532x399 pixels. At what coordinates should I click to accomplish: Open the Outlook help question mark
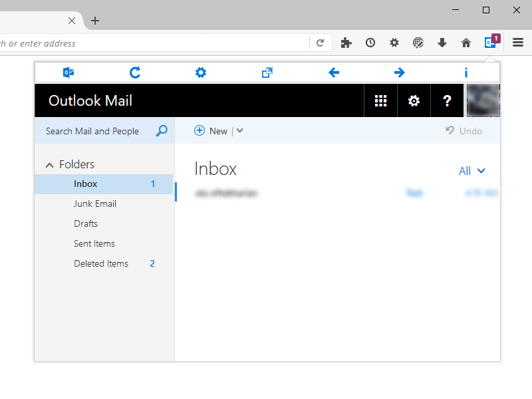447,101
